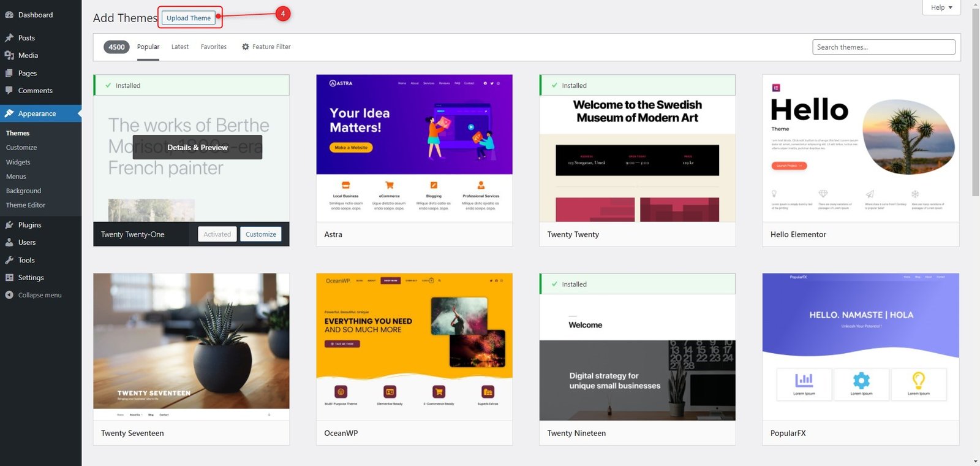Click the Settings sliders icon
Viewport: 980px width, 466px height.
[9, 277]
